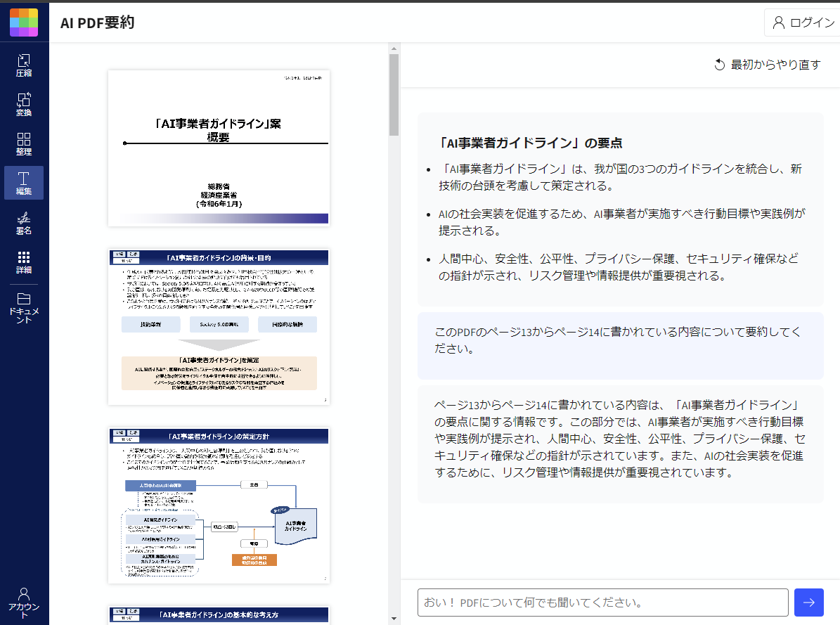Open the 署名 signature tool
Image resolution: width=840 pixels, height=625 pixels.
[24, 222]
